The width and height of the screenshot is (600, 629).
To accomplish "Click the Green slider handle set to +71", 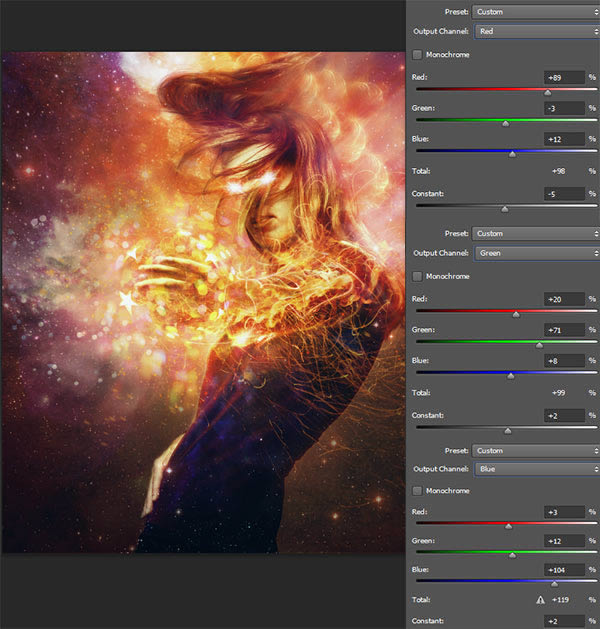I will coord(539,345).
